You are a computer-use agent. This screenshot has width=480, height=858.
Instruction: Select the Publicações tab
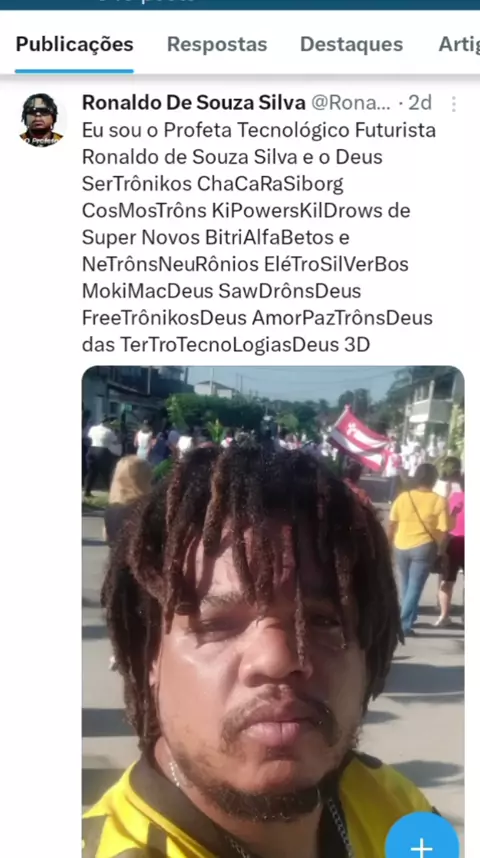74,44
